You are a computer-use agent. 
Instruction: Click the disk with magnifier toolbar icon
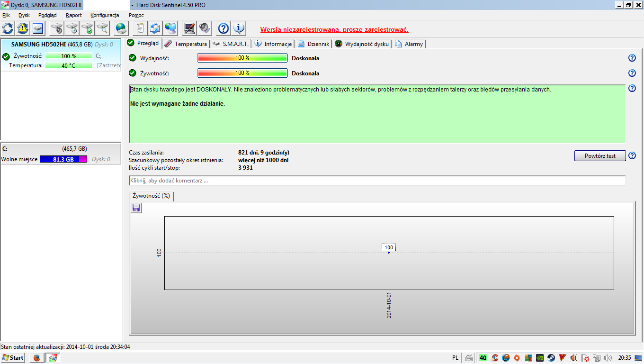pos(102,28)
